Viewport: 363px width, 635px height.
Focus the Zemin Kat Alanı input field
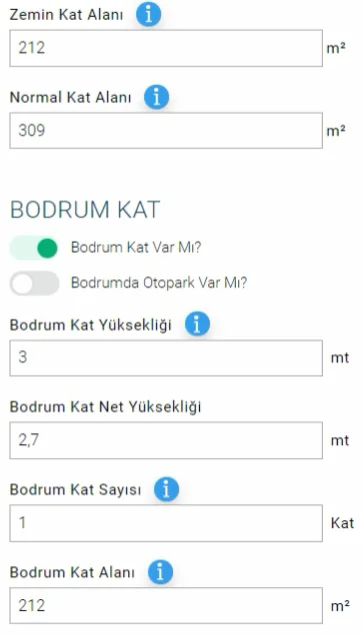pyautogui.click(x=166, y=48)
